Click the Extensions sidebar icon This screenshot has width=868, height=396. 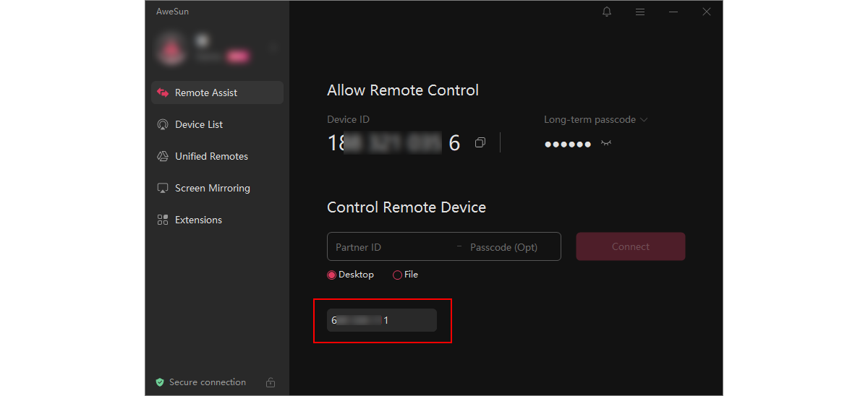[163, 220]
